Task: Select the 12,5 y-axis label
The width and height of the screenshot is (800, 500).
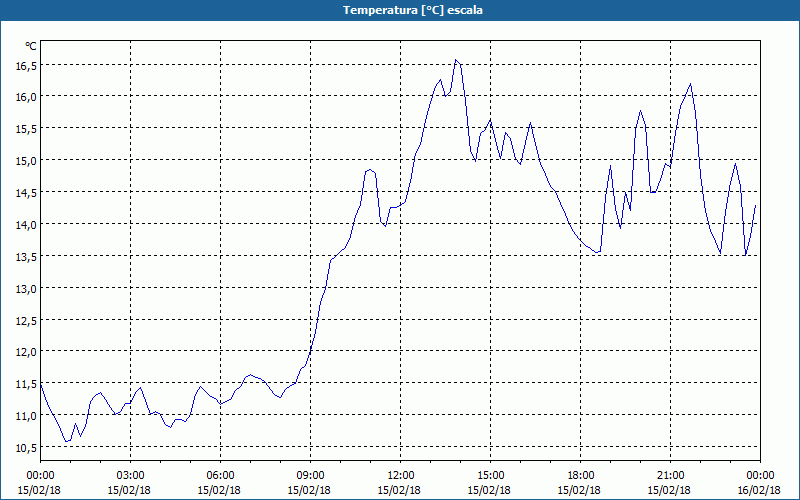Action: click(x=26, y=320)
